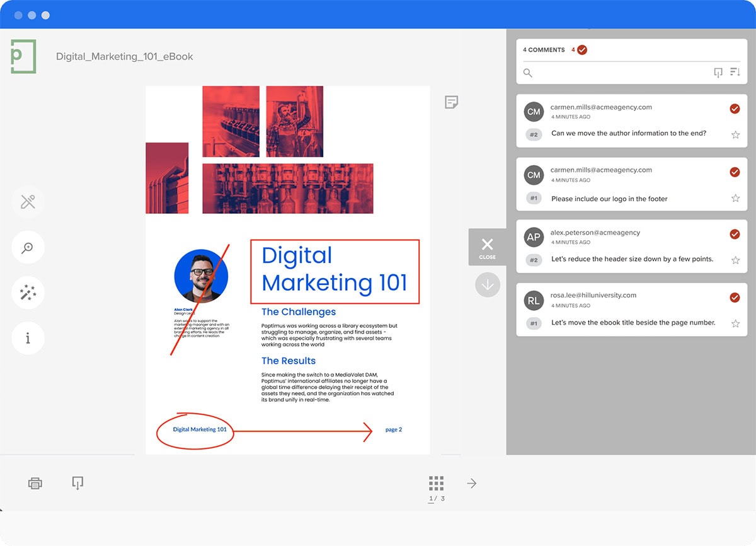Click the next page arrow
Image resolution: width=756 pixels, height=546 pixels.
471,483
